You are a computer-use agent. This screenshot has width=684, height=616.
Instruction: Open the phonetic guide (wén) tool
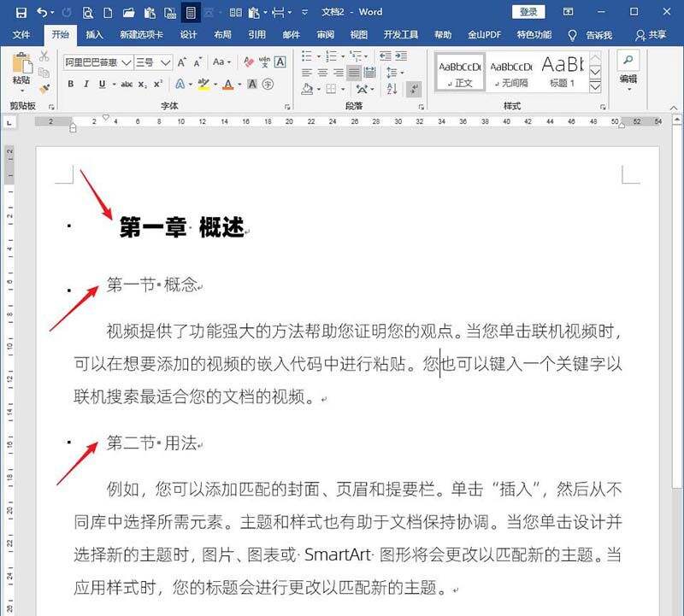point(264,62)
